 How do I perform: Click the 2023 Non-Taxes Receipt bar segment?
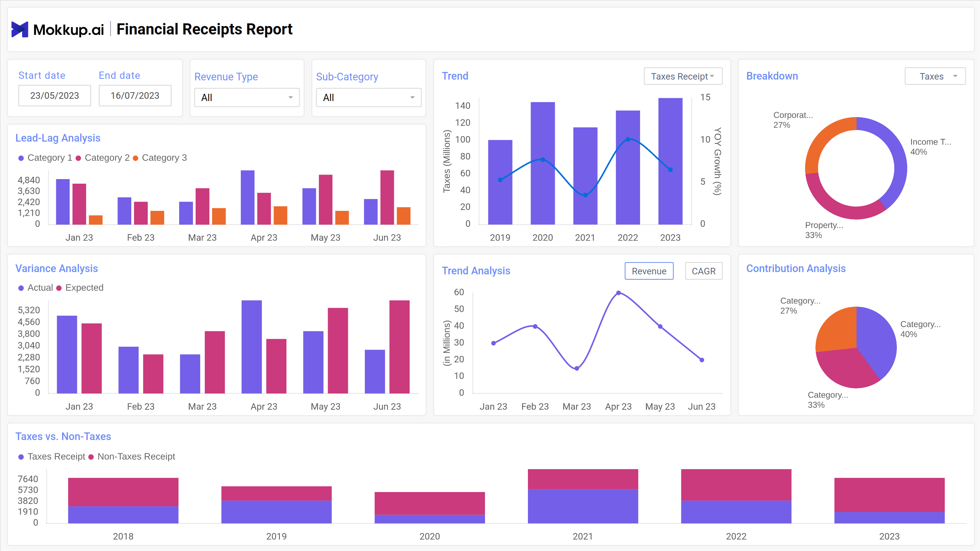pos(889,495)
